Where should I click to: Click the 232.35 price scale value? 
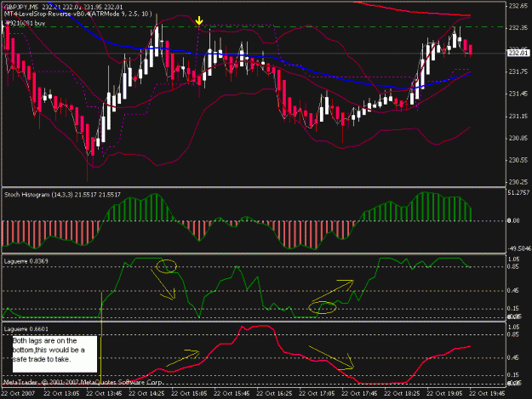pos(518,28)
